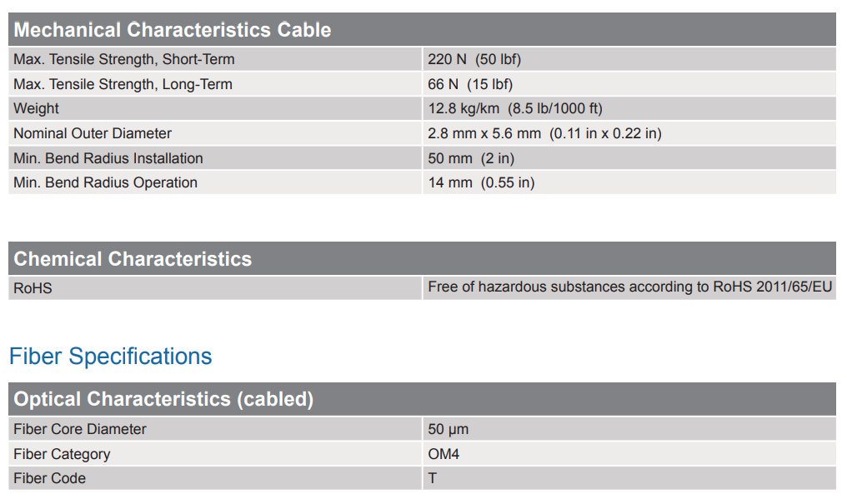
Task: Click the 14 mm (0.55 in) value
Action: 481,182
